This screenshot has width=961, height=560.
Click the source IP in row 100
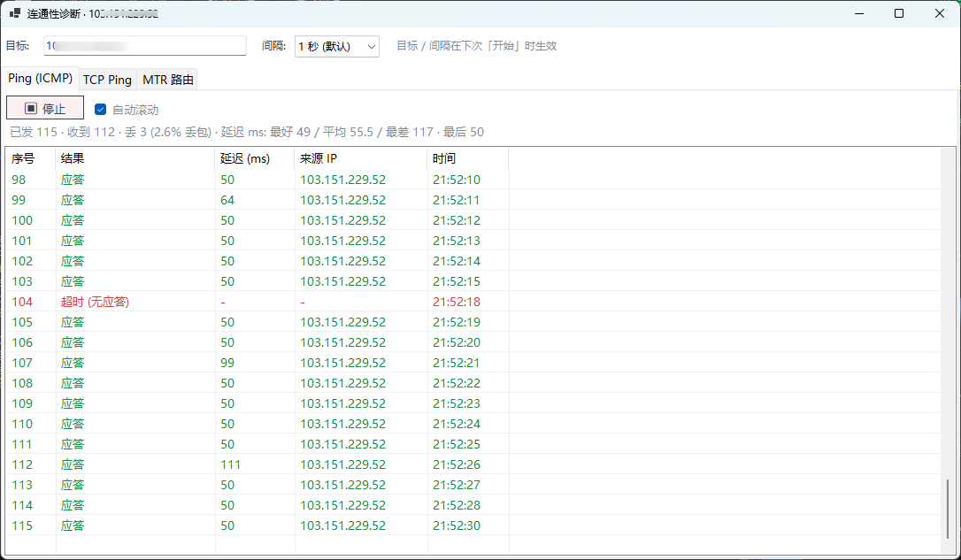tap(342, 220)
